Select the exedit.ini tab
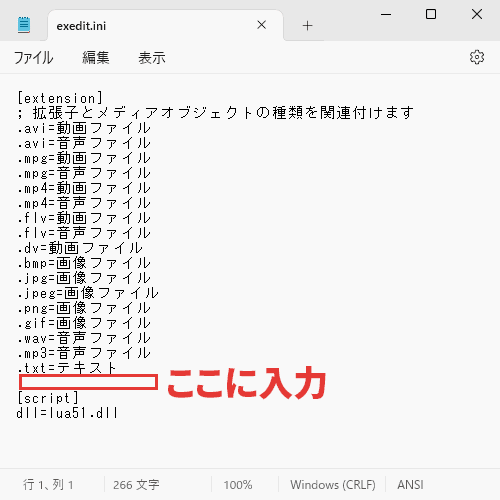 coord(166,26)
